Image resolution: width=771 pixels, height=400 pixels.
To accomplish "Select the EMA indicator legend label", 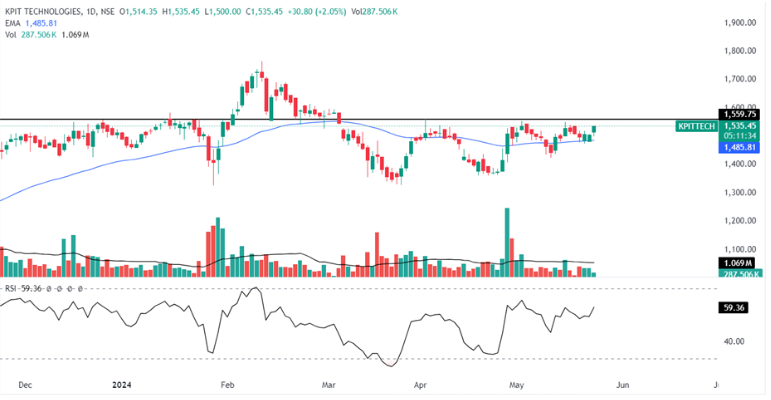I will [x=11, y=24].
